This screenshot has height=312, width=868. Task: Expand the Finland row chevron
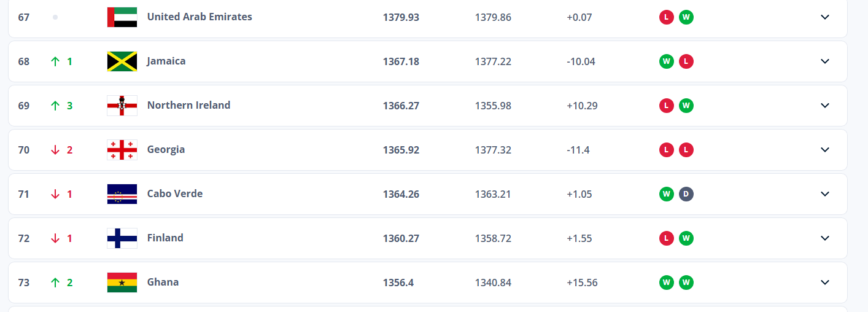click(825, 238)
